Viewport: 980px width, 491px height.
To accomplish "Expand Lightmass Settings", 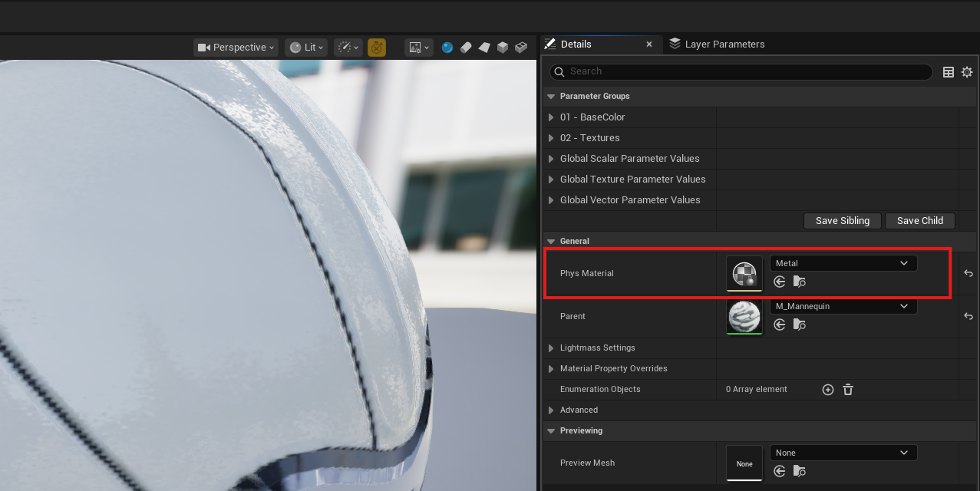I will (x=551, y=348).
